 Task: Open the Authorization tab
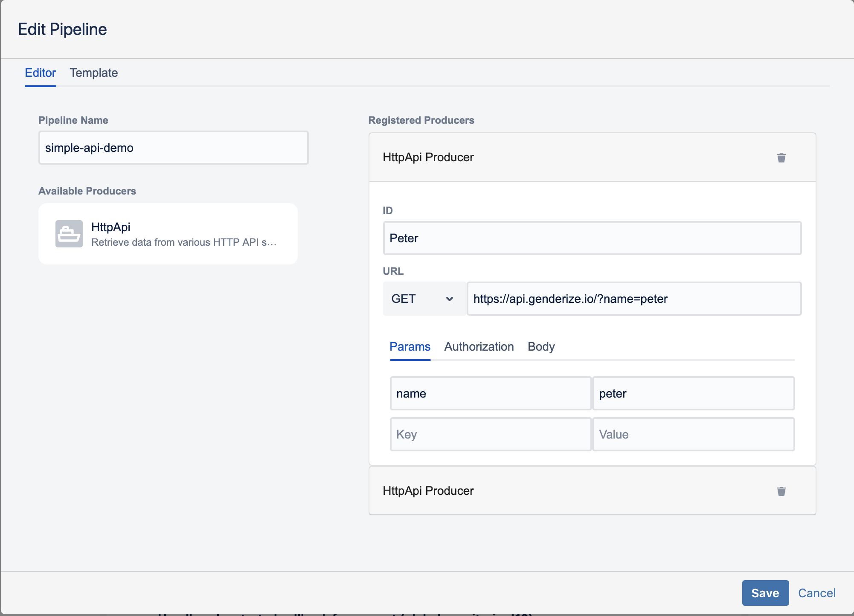(479, 346)
